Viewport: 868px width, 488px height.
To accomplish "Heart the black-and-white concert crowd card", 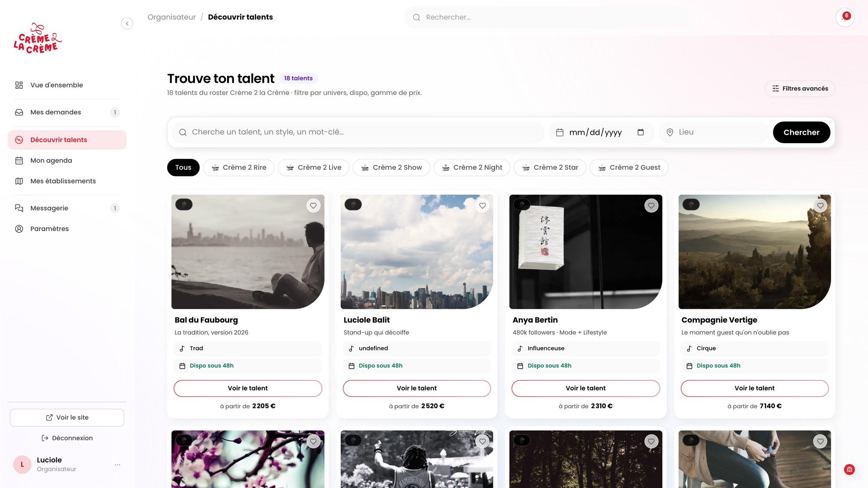I will [x=482, y=442].
